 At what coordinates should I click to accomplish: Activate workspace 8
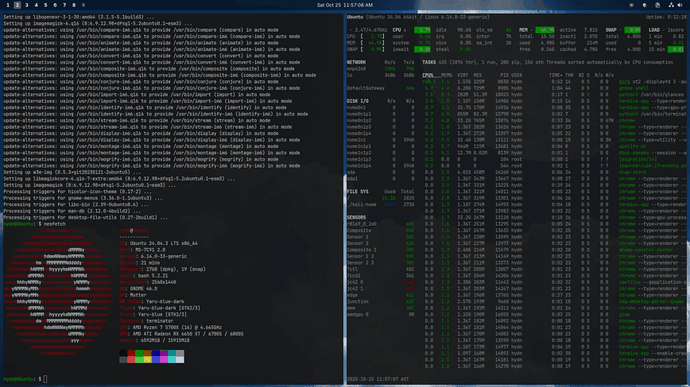pos(74,5)
